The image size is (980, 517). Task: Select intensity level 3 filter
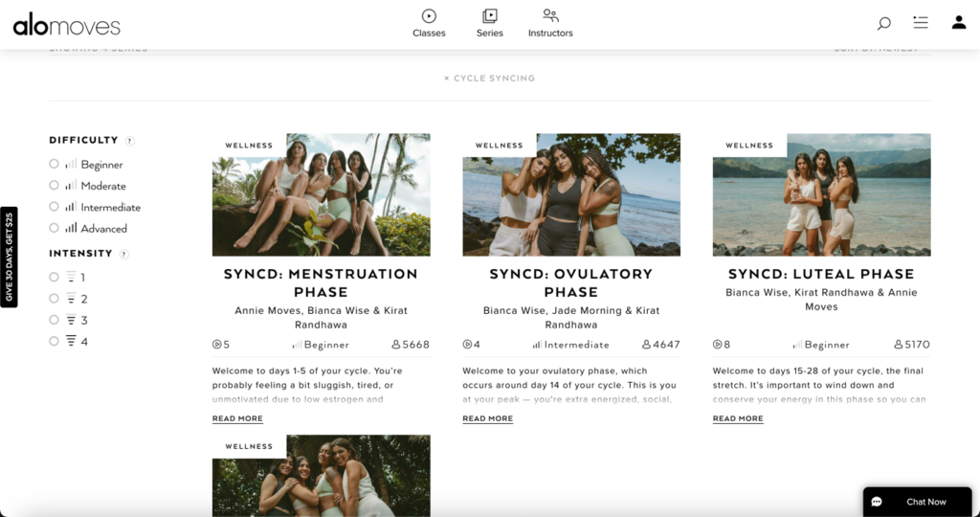click(55, 320)
